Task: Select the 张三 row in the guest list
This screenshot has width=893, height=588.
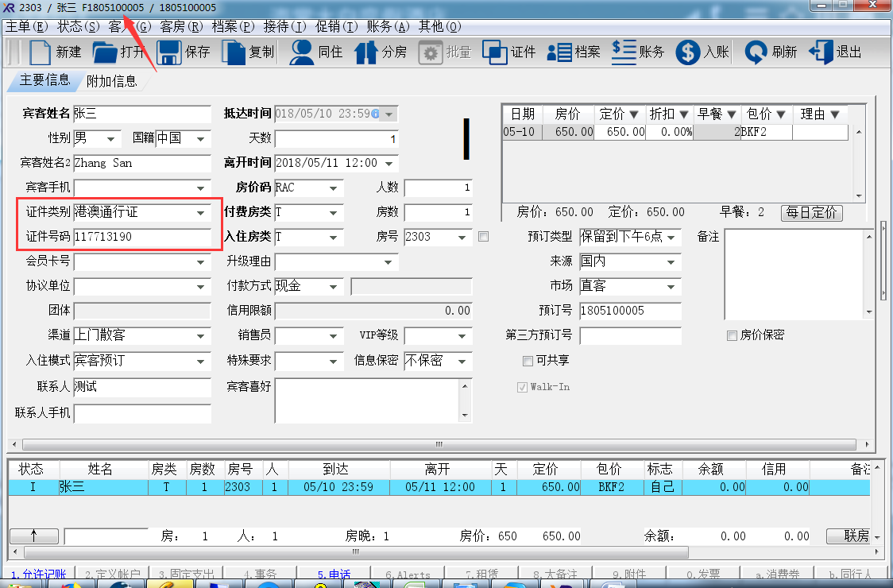Action: 439,487
